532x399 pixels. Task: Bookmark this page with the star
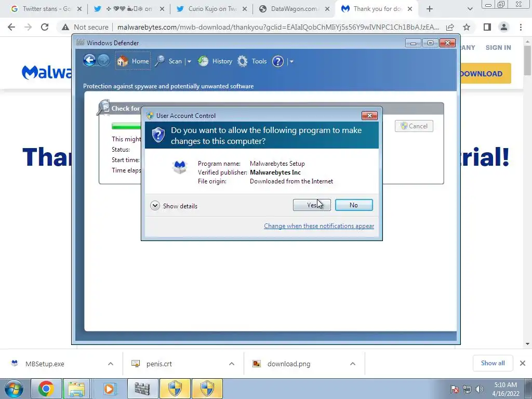pos(467,27)
